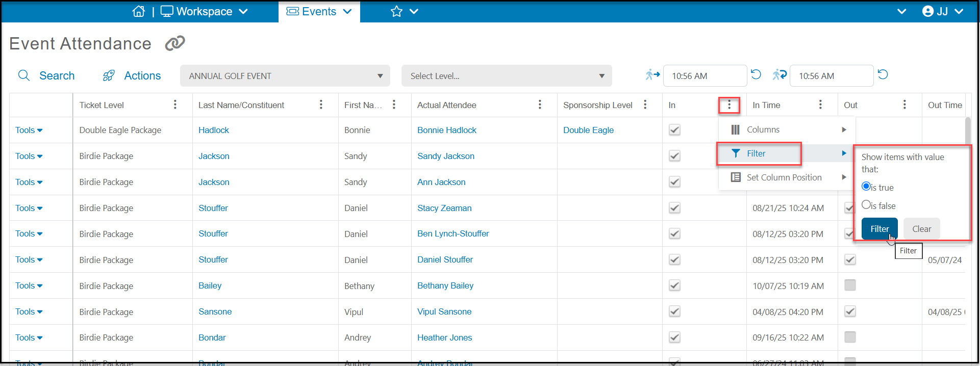The width and height of the screenshot is (980, 366).
Task: Open Sponsorship Level column options menu
Action: [645, 104]
